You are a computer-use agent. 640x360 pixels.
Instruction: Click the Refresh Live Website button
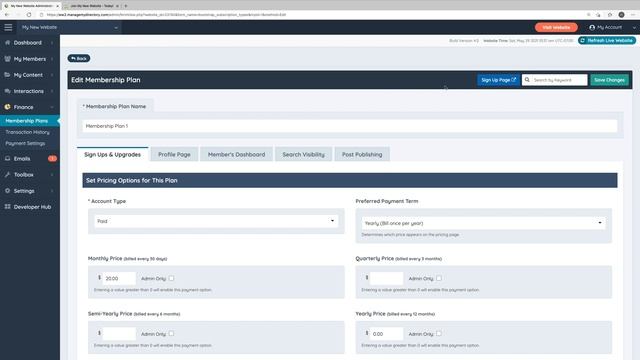(607, 40)
